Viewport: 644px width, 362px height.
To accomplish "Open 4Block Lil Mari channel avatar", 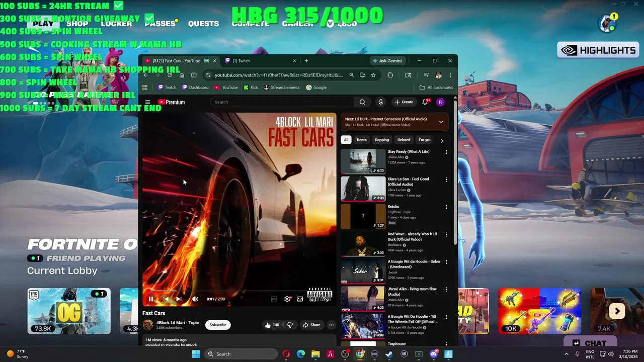I will [148, 325].
